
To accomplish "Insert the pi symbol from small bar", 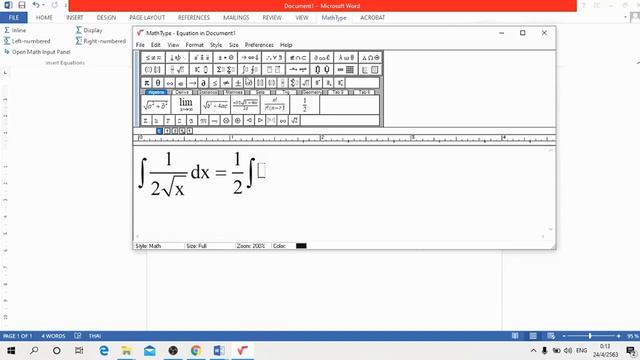I will pos(147,83).
